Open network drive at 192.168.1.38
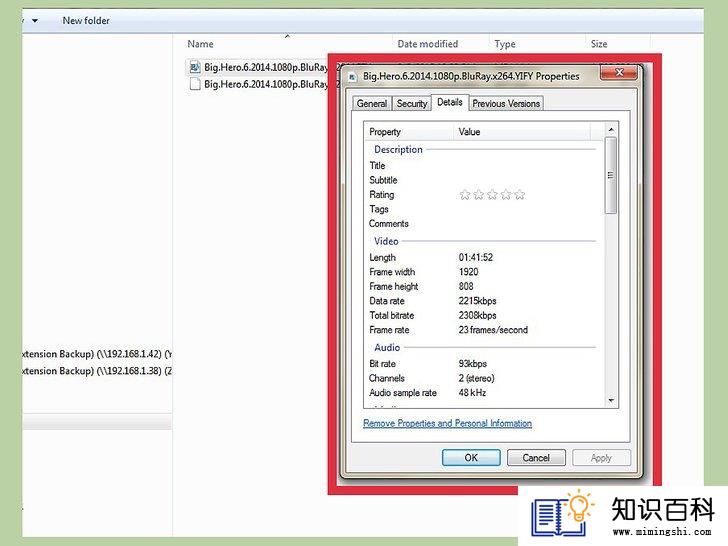728x546 pixels. click(97, 371)
